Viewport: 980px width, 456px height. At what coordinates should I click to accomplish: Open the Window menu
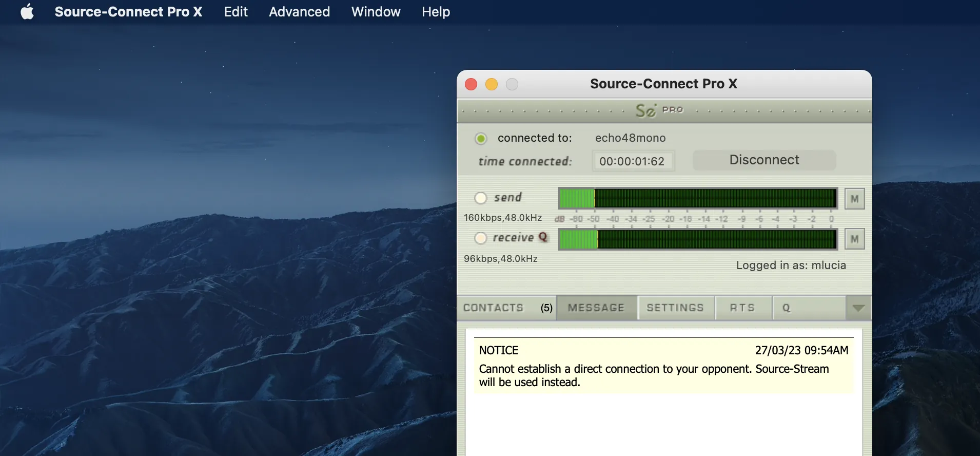coord(376,11)
